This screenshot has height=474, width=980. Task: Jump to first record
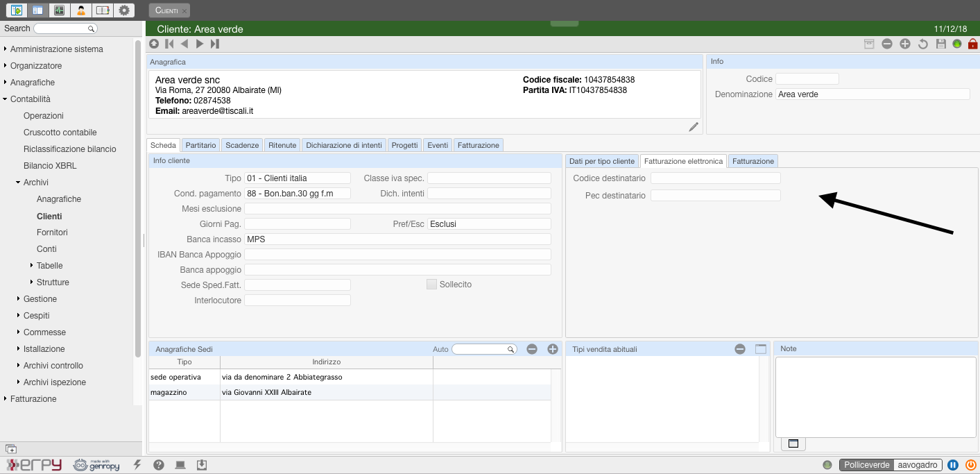click(169, 44)
